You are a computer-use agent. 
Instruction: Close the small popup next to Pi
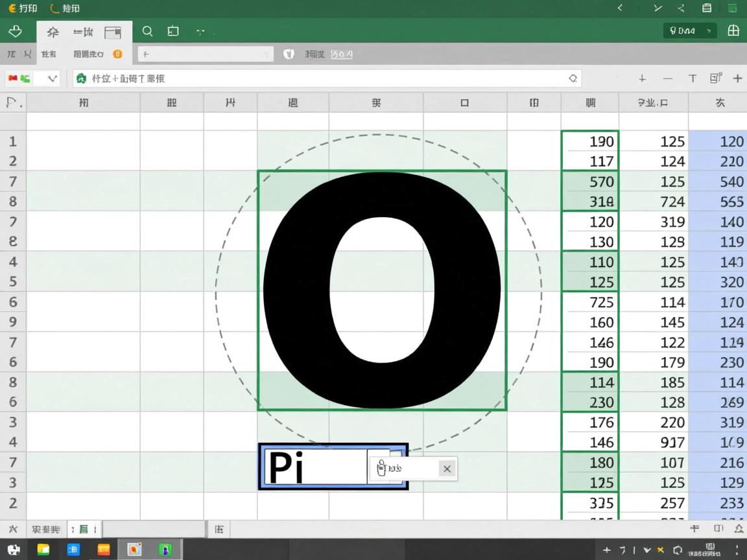(447, 469)
